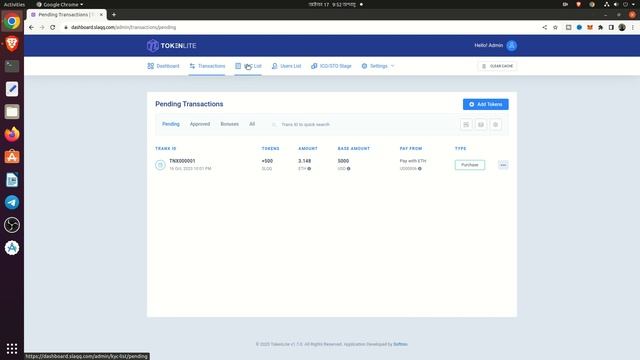Open the Admin user avatar menu
The width and height of the screenshot is (640, 360).
click(x=511, y=45)
